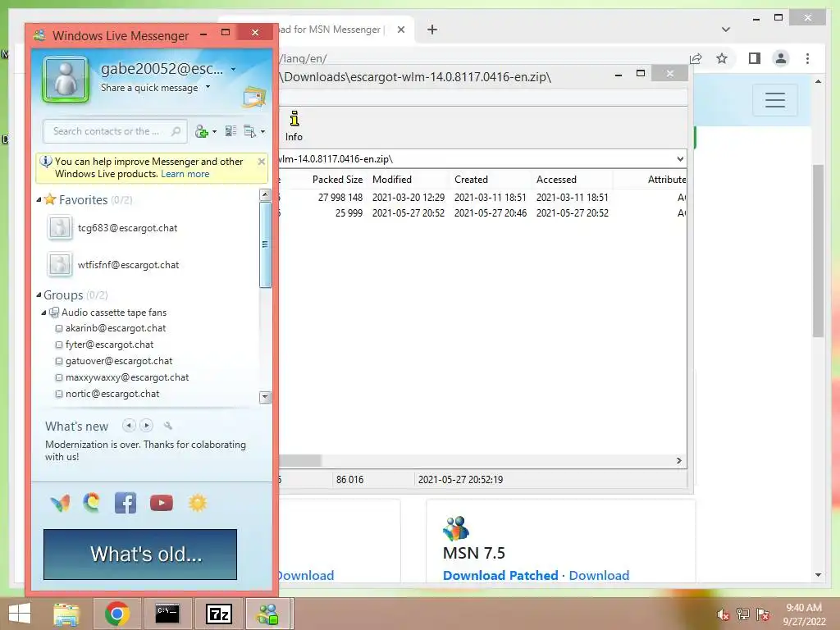The height and width of the screenshot is (630, 840).
Task: Click the Windows Start button
Action: point(20,614)
